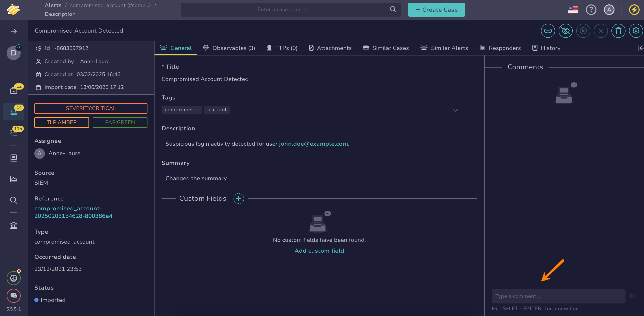Viewport: 644px width, 316px height.
Task: Collapse the comments panel arrow
Action: pos(640,48)
